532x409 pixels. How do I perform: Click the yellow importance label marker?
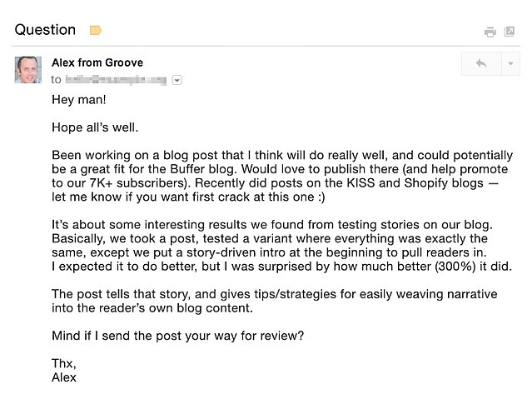(95, 31)
